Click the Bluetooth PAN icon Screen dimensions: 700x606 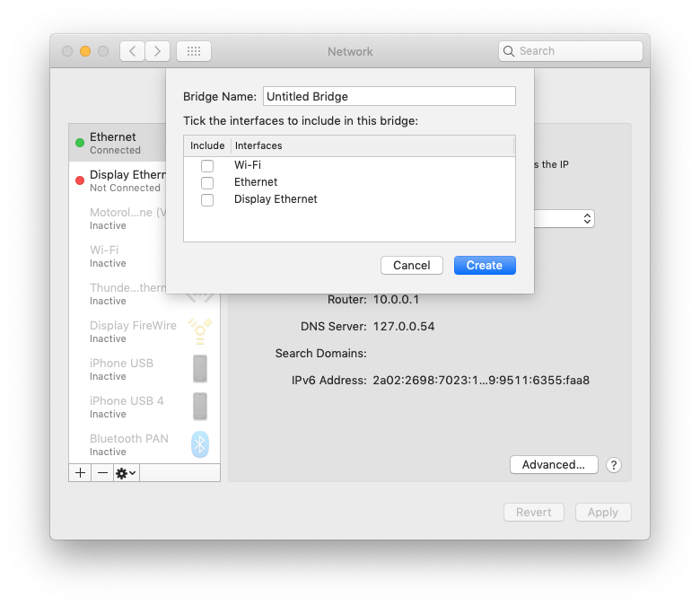[x=200, y=444]
